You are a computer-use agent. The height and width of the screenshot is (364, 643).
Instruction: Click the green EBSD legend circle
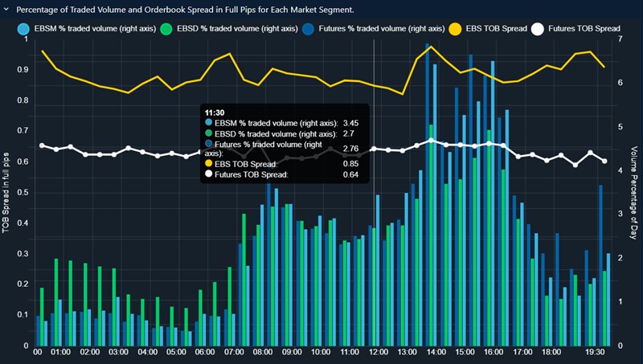tap(166, 29)
